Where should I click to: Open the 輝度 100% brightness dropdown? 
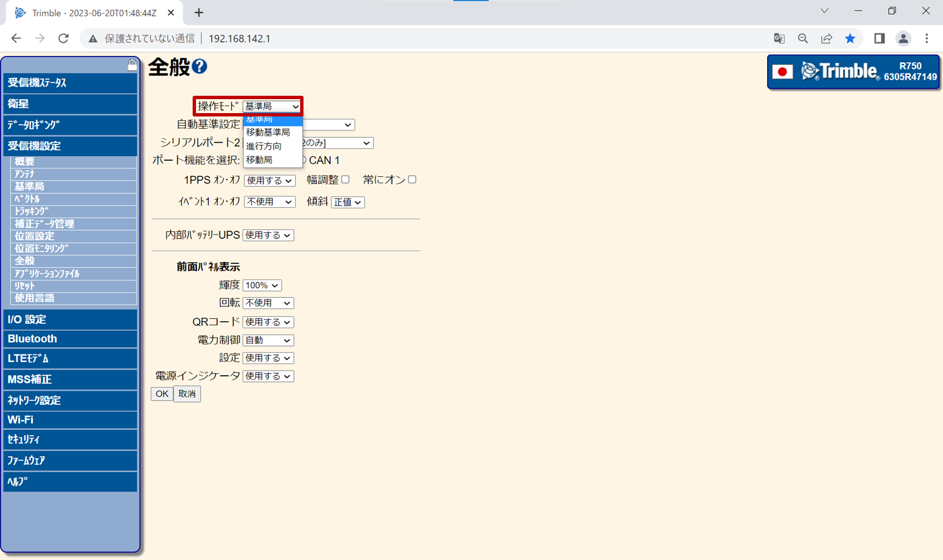262,286
